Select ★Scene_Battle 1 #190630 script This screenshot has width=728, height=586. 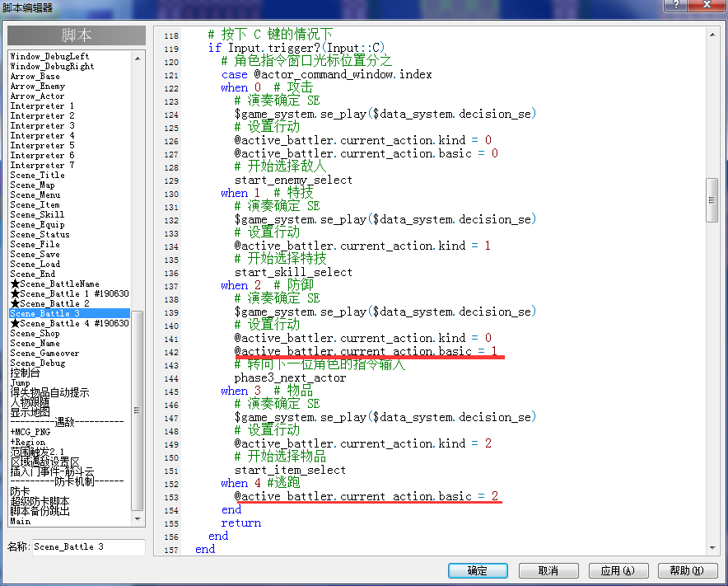coord(70,293)
